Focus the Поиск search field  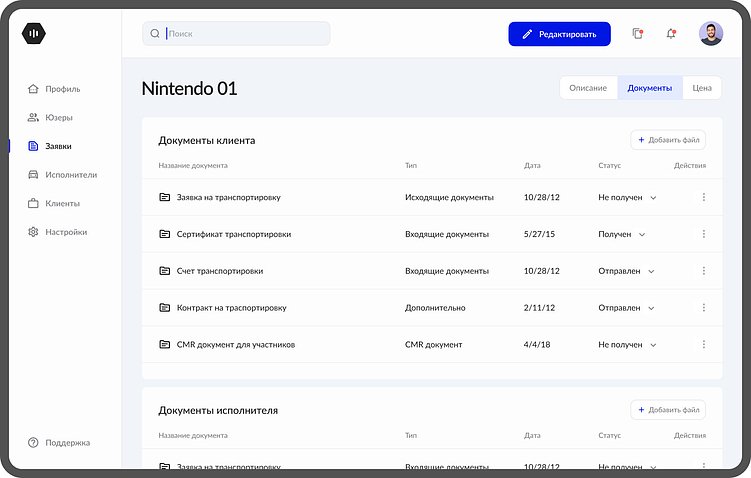click(236, 34)
